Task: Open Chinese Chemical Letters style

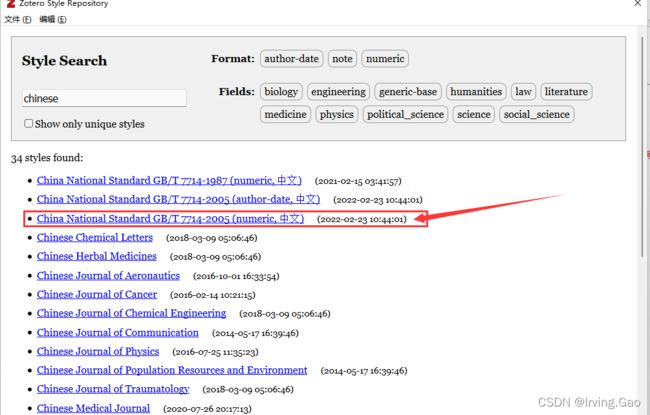Action: pyautogui.click(x=95, y=238)
